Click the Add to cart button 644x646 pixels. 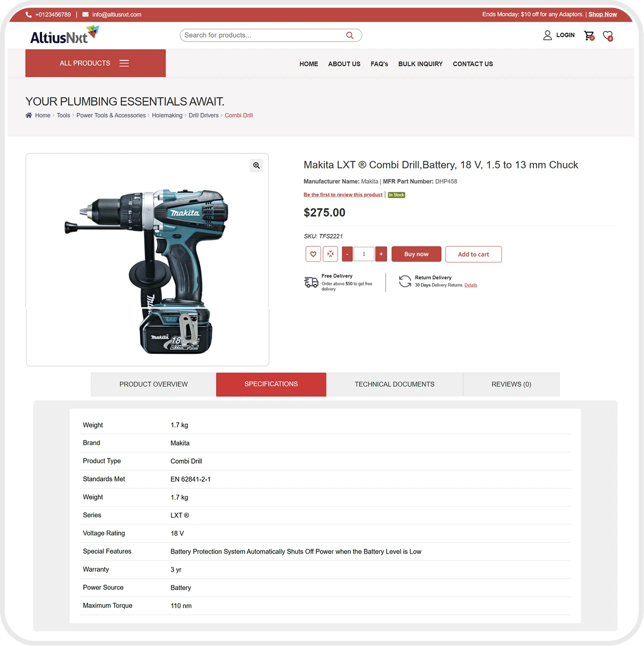[x=474, y=254]
